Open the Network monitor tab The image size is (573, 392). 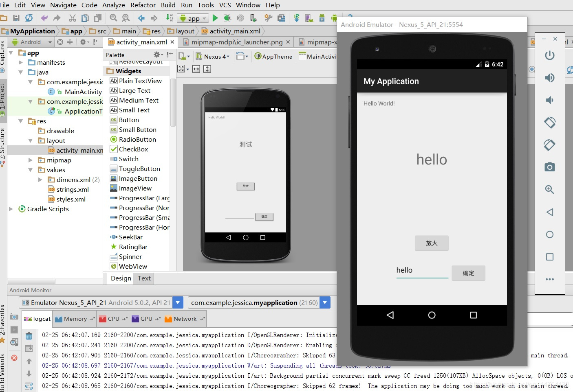coord(185,319)
